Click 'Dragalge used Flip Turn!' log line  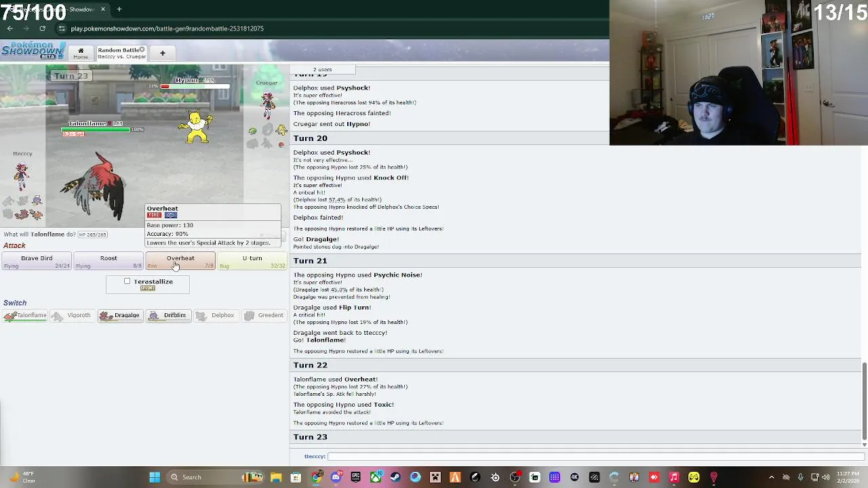pyautogui.click(x=332, y=307)
